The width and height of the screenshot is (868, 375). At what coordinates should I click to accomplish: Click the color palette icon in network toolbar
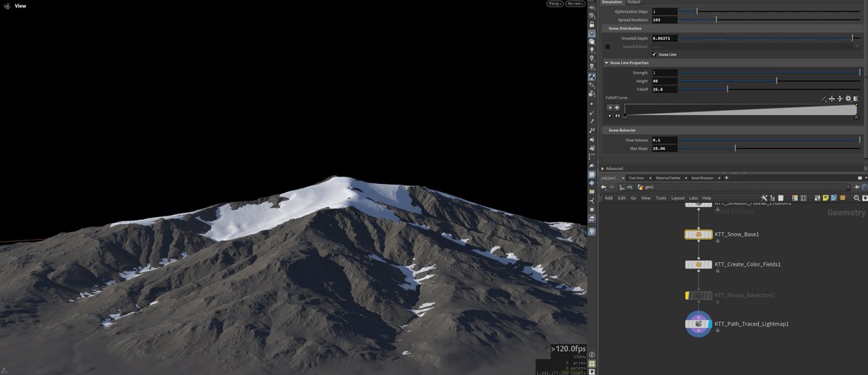tap(794, 198)
